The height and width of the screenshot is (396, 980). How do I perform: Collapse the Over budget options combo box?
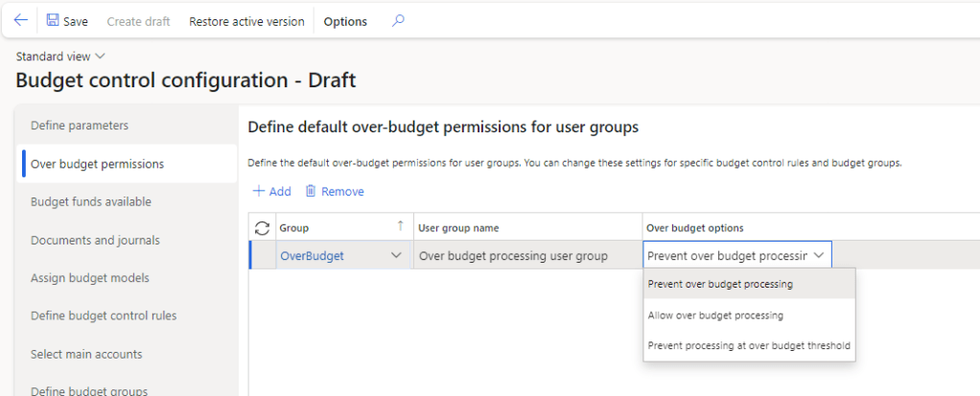coord(818,256)
